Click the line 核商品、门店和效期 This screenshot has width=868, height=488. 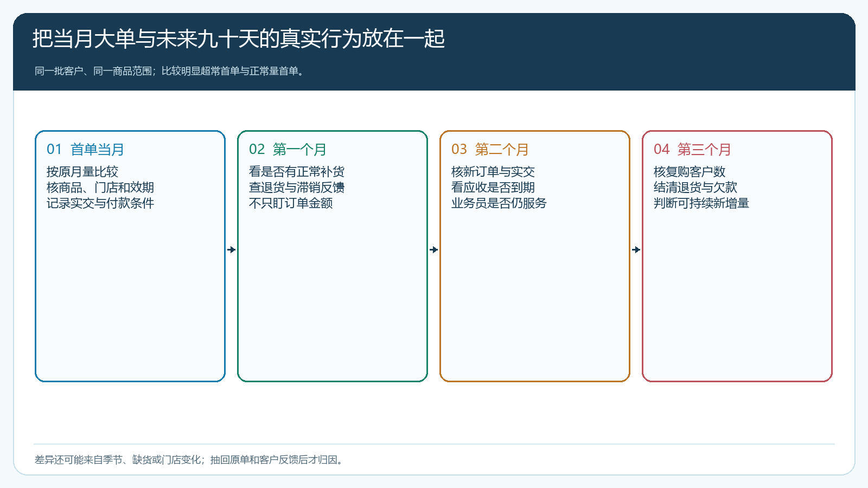pos(100,188)
